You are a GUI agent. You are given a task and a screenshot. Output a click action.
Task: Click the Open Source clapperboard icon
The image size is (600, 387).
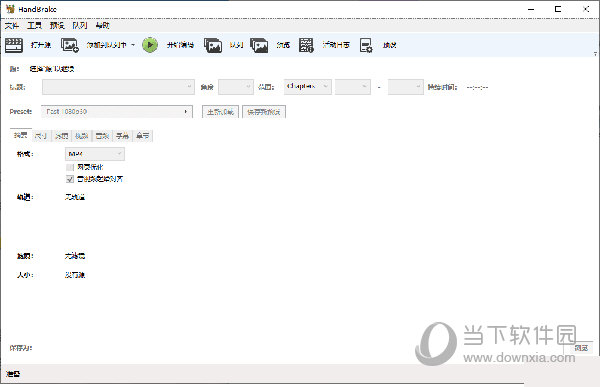(x=14, y=45)
